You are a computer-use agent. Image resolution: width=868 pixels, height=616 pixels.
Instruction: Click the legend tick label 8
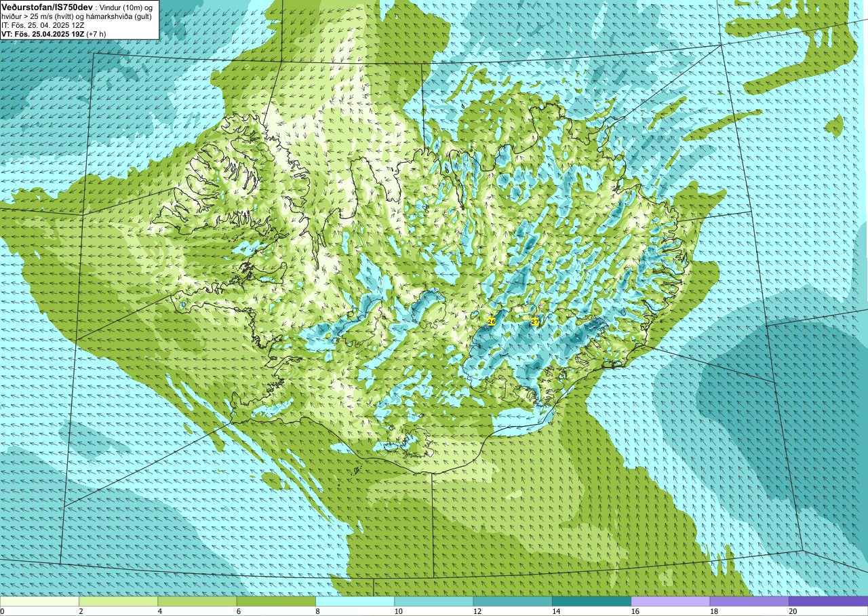(317, 611)
